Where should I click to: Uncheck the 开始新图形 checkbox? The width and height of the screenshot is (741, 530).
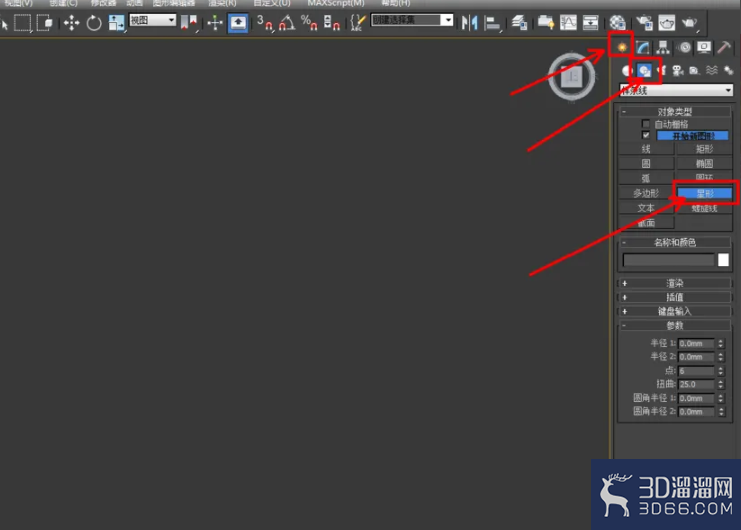[x=646, y=135]
